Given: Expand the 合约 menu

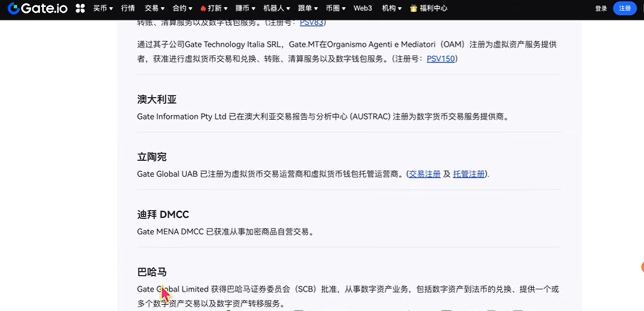Looking at the screenshot, I should (182, 8).
